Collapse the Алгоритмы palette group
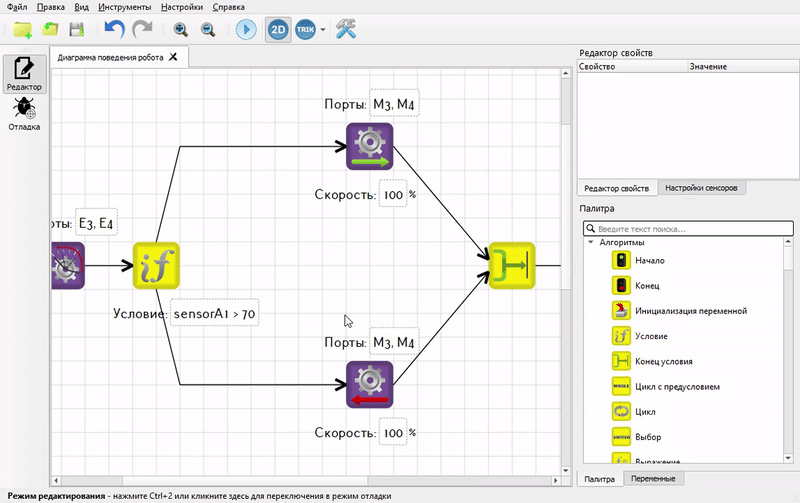 click(591, 242)
